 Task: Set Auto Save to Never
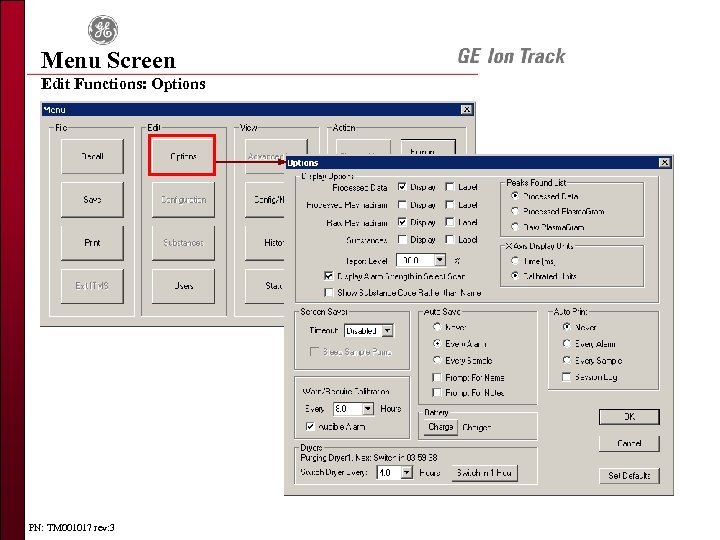click(x=437, y=327)
